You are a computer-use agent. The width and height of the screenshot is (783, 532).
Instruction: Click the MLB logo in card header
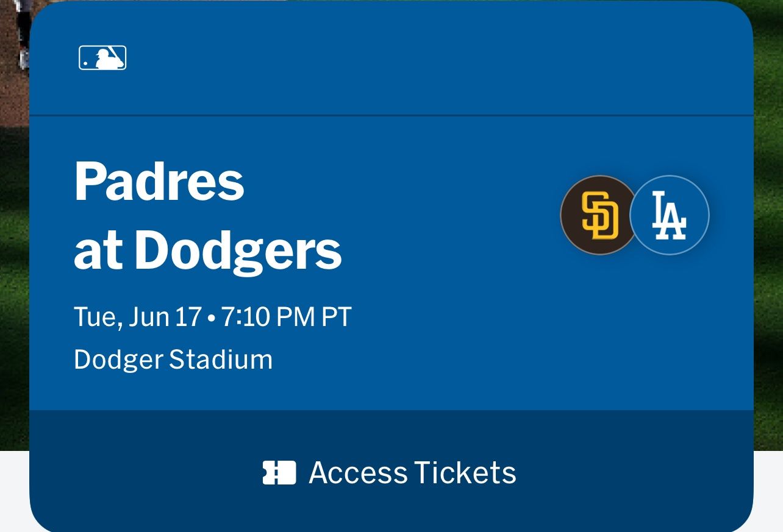tap(102, 58)
